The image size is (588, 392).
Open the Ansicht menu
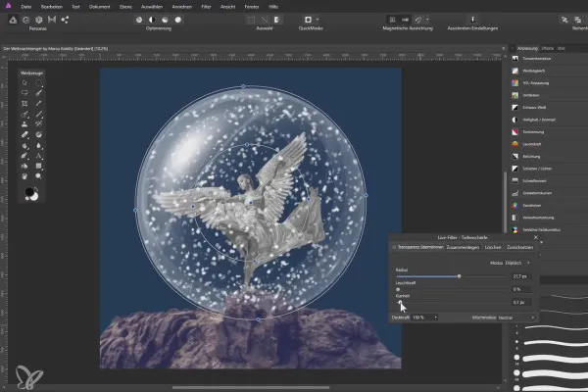pyautogui.click(x=227, y=7)
